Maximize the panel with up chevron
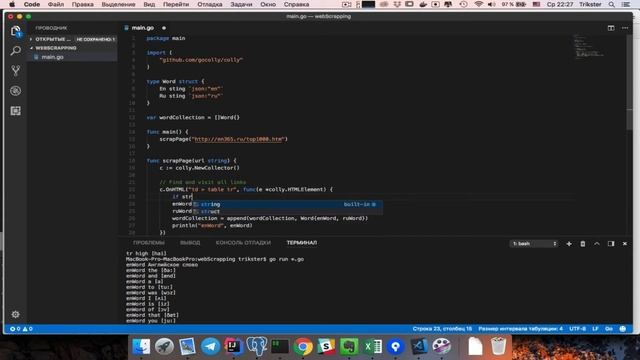The image size is (640, 360). point(597,244)
